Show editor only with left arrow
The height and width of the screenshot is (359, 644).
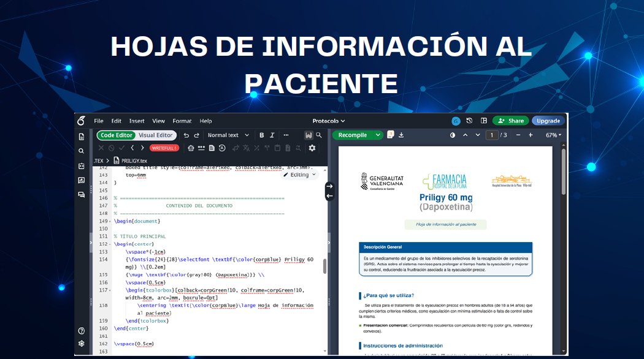pos(329,195)
